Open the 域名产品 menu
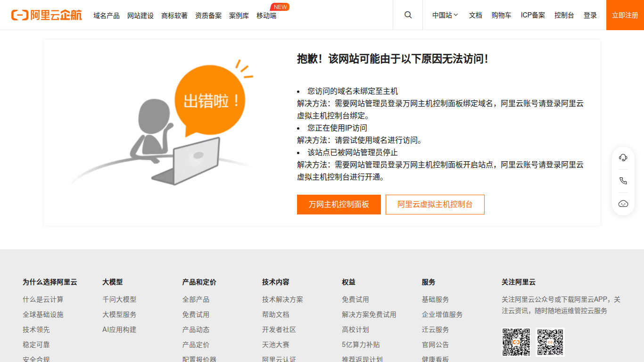Screen dimensions: 644x362 tap(107, 16)
